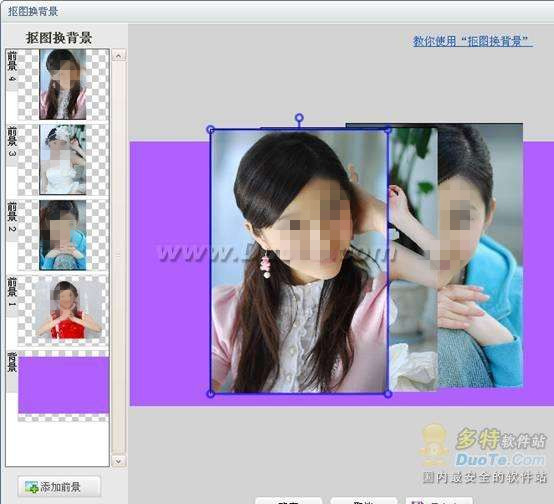Click the 添加前景 button
Image resolution: width=554 pixels, height=504 pixels.
tap(59, 487)
